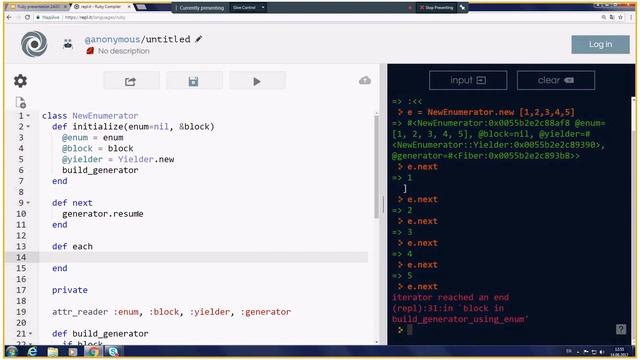Close the repl.it Ruby Compiler tab
The width and height of the screenshot is (640, 360).
129,7
